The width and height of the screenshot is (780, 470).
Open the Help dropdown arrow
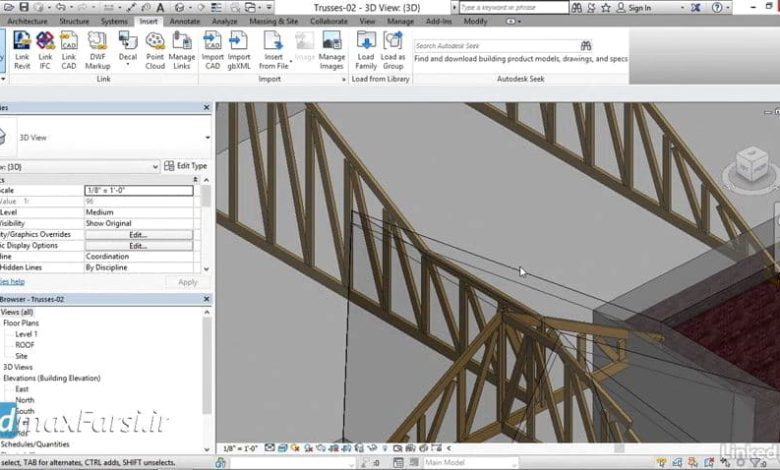pos(728,8)
